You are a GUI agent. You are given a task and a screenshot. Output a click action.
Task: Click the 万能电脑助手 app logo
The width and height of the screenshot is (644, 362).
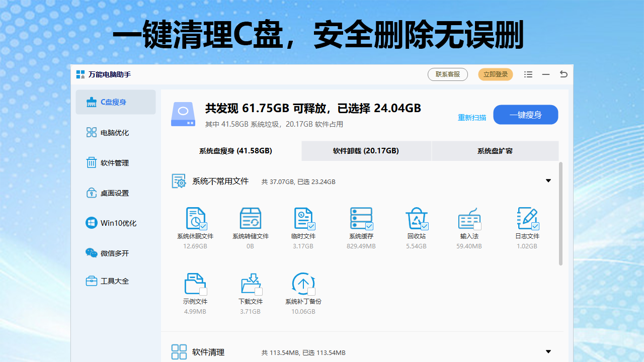[x=80, y=74]
